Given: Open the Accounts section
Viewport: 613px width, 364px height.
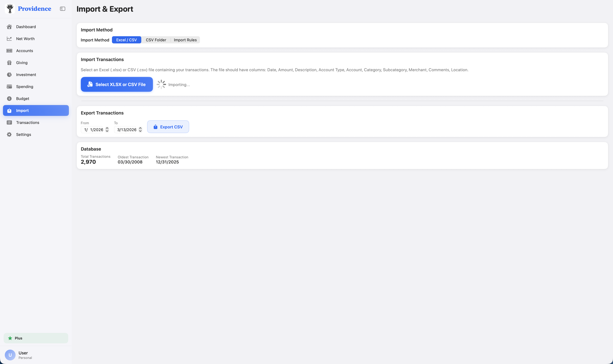Looking at the screenshot, I should pyautogui.click(x=36, y=51).
